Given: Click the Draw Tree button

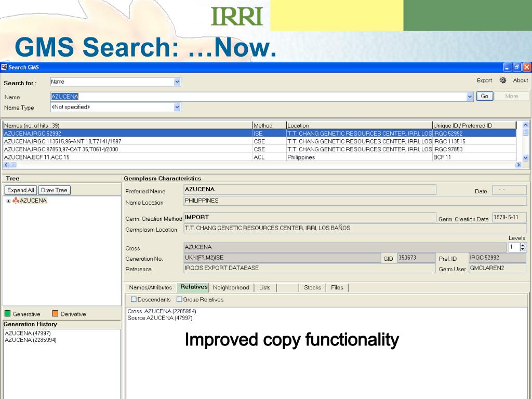Looking at the screenshot, I should pos(54,190).
